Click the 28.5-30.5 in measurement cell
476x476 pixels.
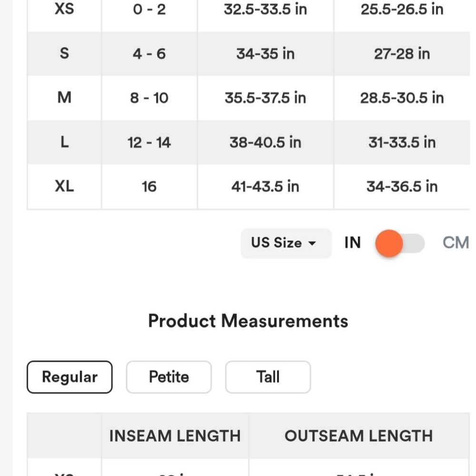click(x=402, y=98)
